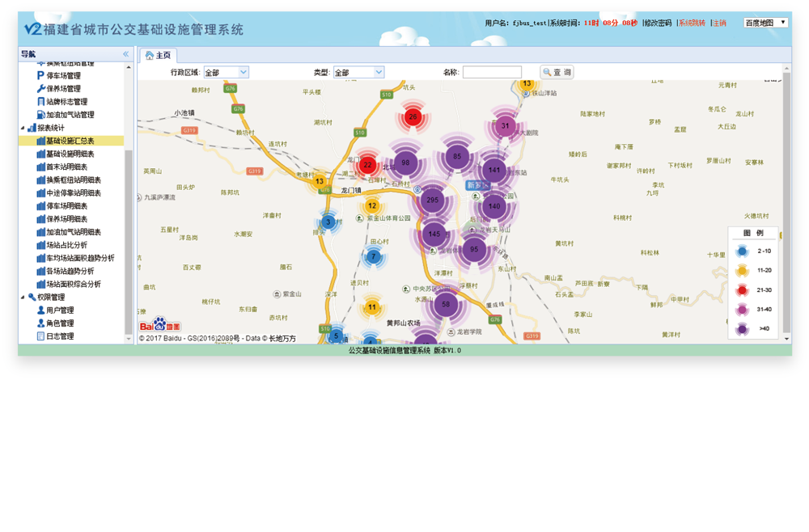This screenshot has height=532, width=809.
Task: Click the key icon beside 权限管理
Action: point(32,297)
